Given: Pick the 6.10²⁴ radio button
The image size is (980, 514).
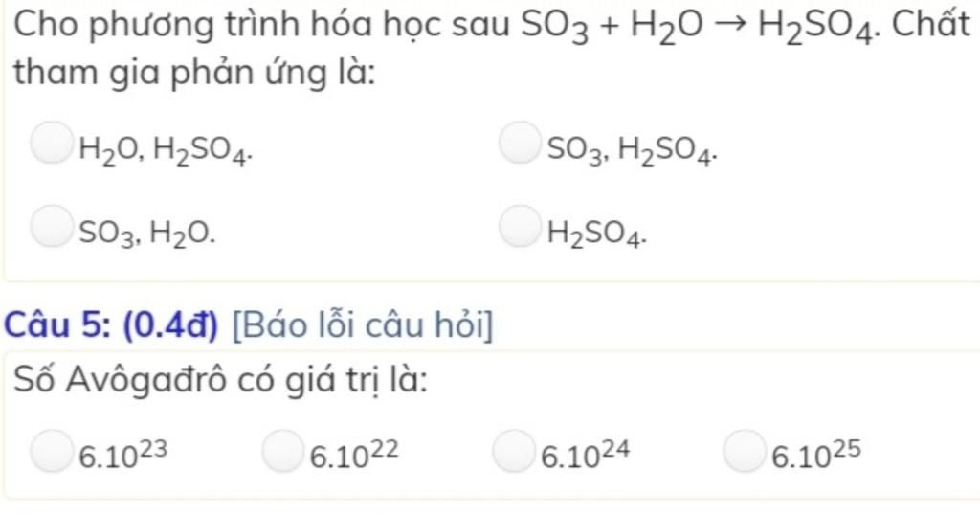Looking at the screenshot, I should point(513,451).
